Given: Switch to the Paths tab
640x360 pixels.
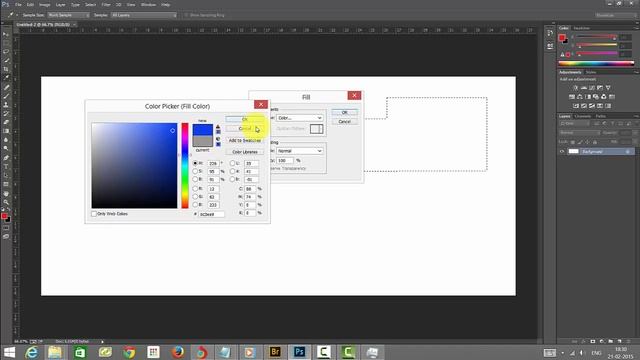Looking at the screenshot, I should [x=600, y=116].
